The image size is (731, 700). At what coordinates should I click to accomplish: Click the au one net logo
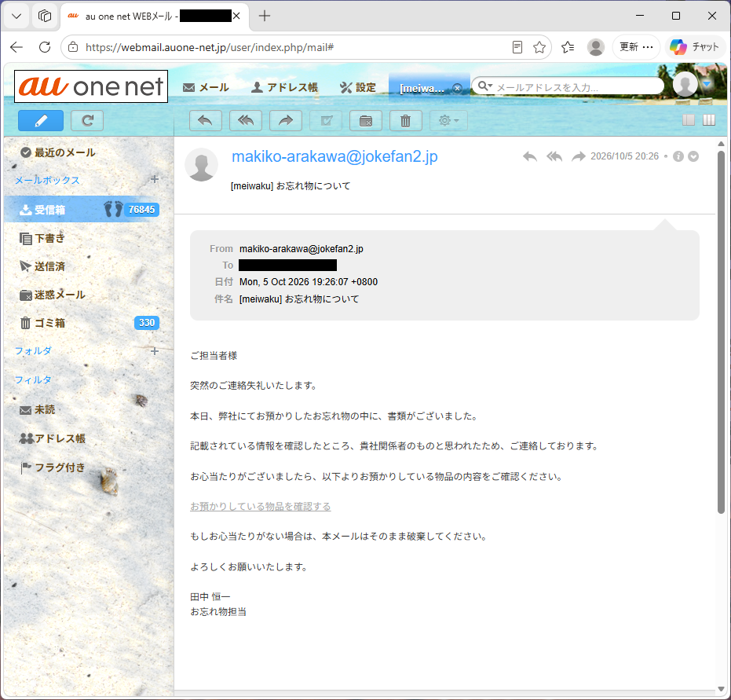pos(91,86)
